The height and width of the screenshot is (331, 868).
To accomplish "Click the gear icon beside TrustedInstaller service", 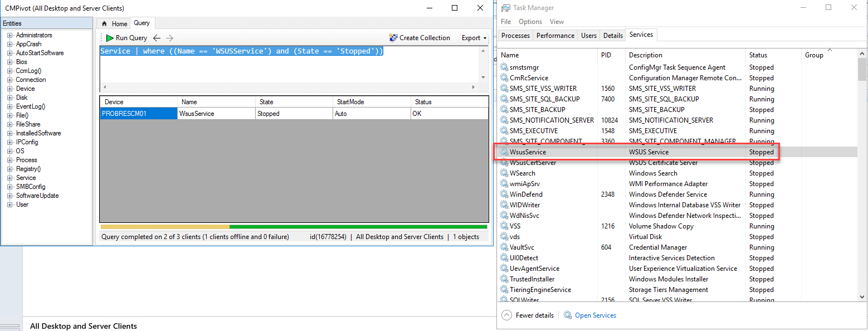I will 504,279.
